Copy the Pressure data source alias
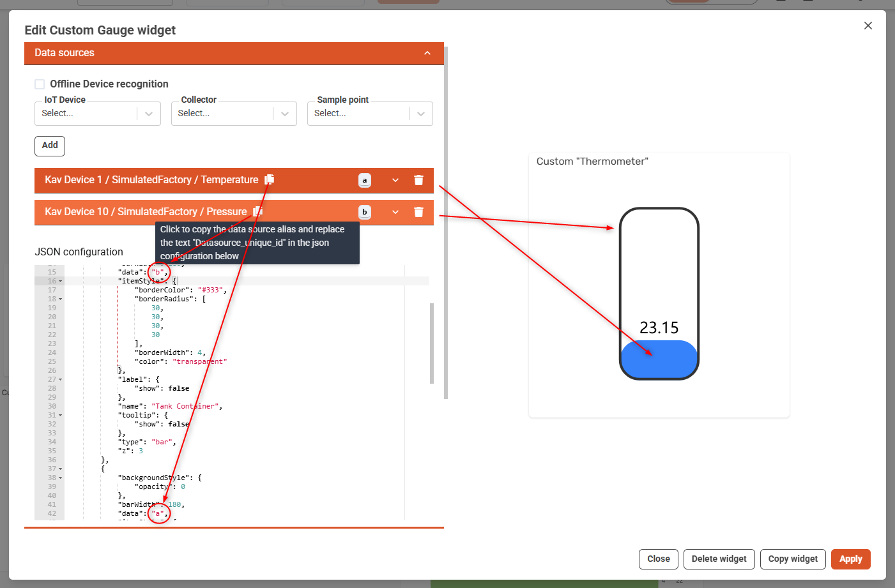 coord(257,211)
